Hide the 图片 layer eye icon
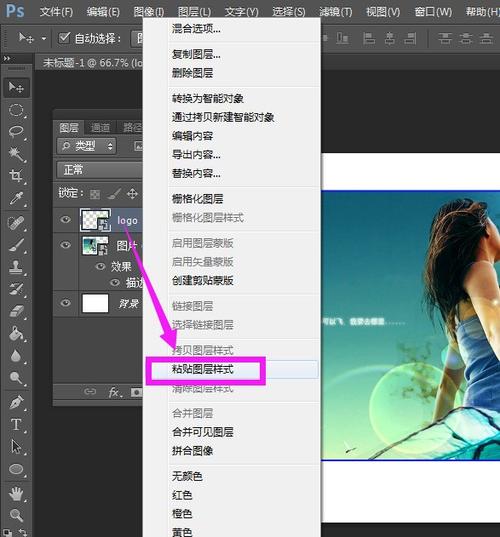Screen dimensions: 500x537 pos(65,245)
